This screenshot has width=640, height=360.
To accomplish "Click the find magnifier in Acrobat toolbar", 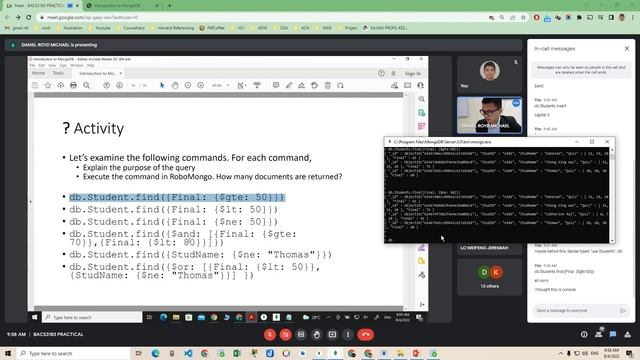I will tap(87, 85).
